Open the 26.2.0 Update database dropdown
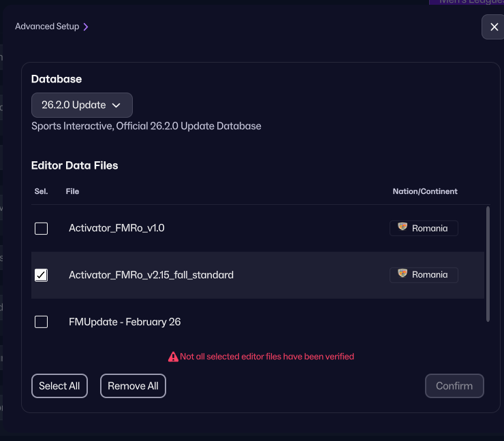The height and width of the screenshot is (441, 504). (x=81, y=105)
